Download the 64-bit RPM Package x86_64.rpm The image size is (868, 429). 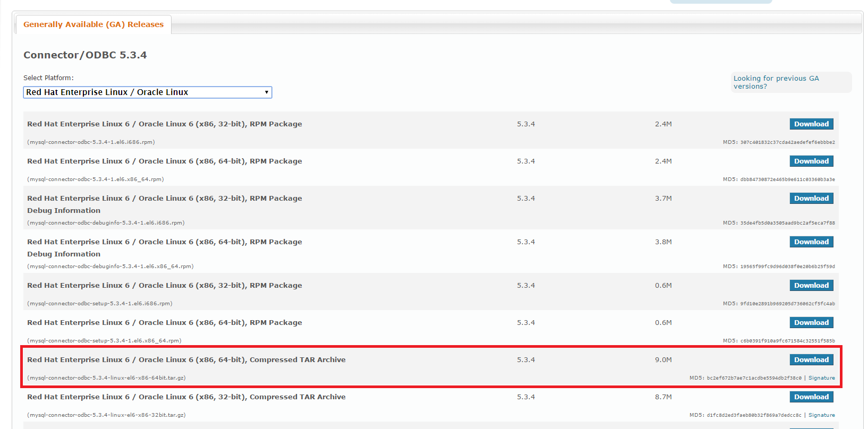pyautogui.click(x=811, y=161)
